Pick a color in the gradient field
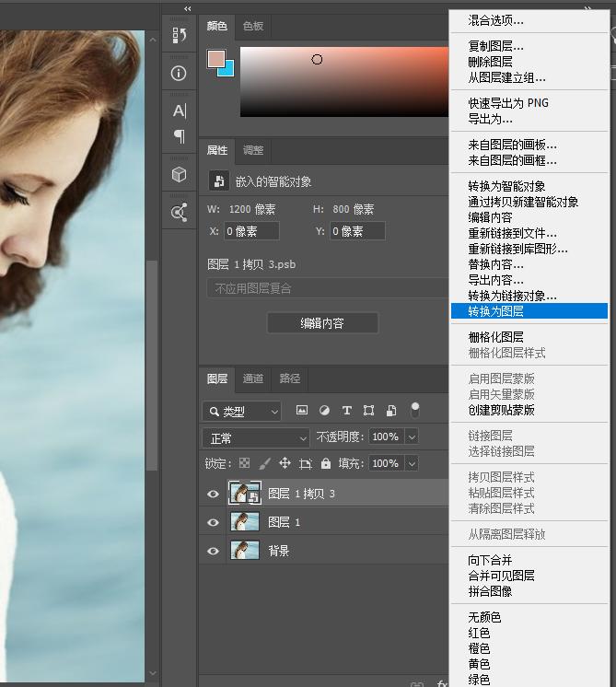Image resolution: width=616 pixels, height=687 pixels. tap(344, 81)
